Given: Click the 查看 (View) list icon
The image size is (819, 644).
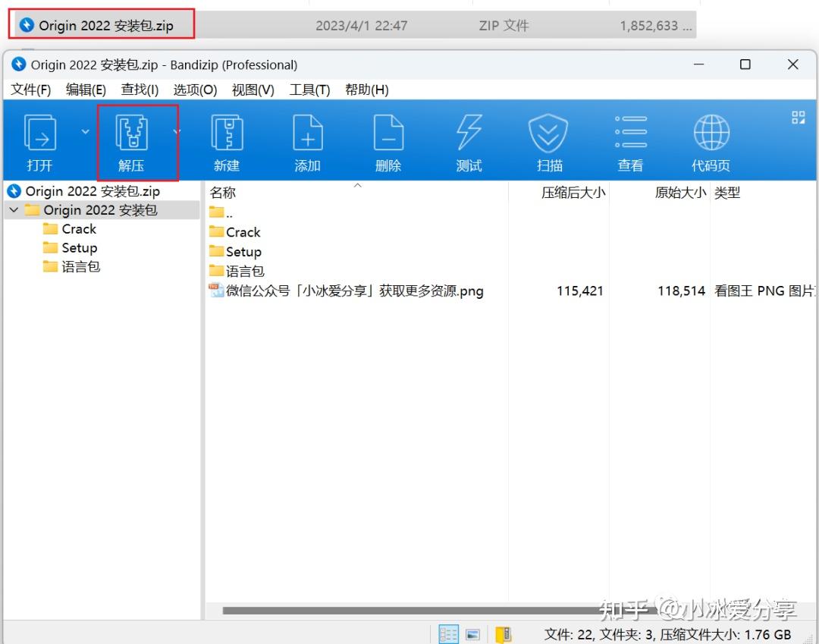Looking at the screenshot, I should point(629,141).
